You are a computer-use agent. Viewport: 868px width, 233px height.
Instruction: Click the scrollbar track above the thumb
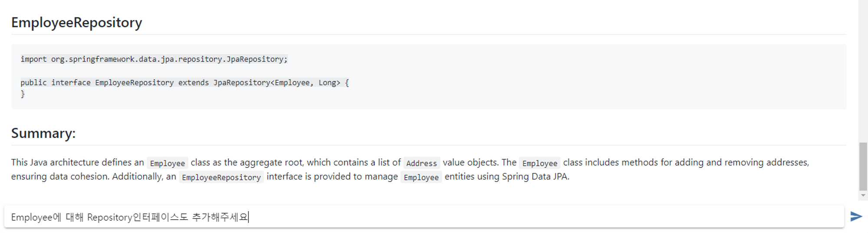click(863, 69)
